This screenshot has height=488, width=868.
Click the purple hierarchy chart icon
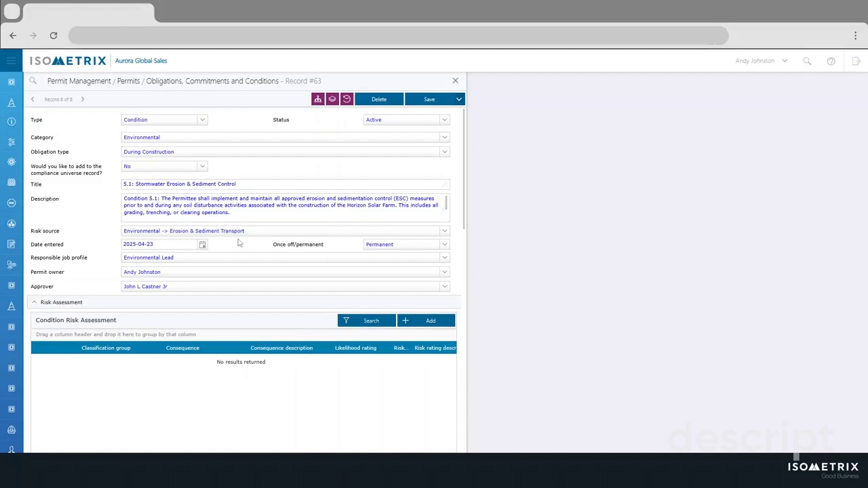pyautogui.click(x=317, y=99)
